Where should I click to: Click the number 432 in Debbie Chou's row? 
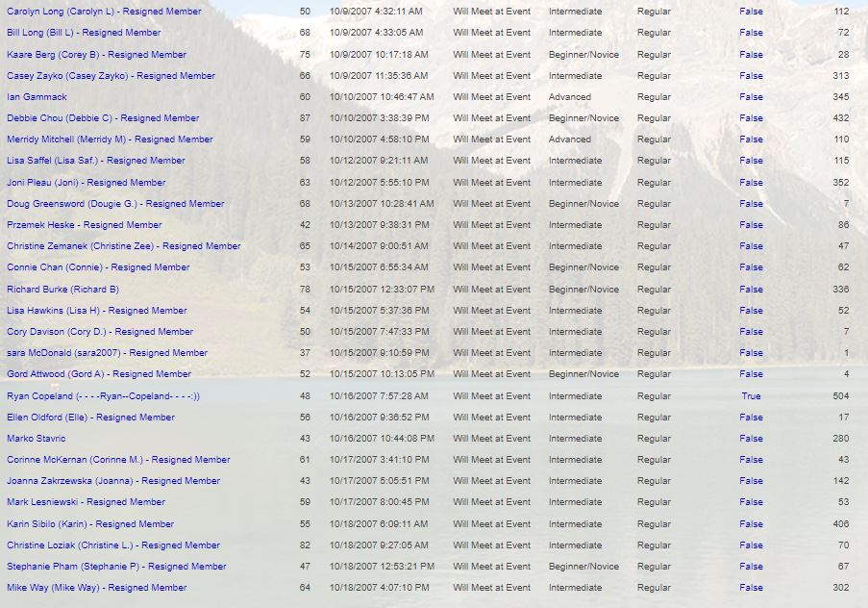point(841,118)
